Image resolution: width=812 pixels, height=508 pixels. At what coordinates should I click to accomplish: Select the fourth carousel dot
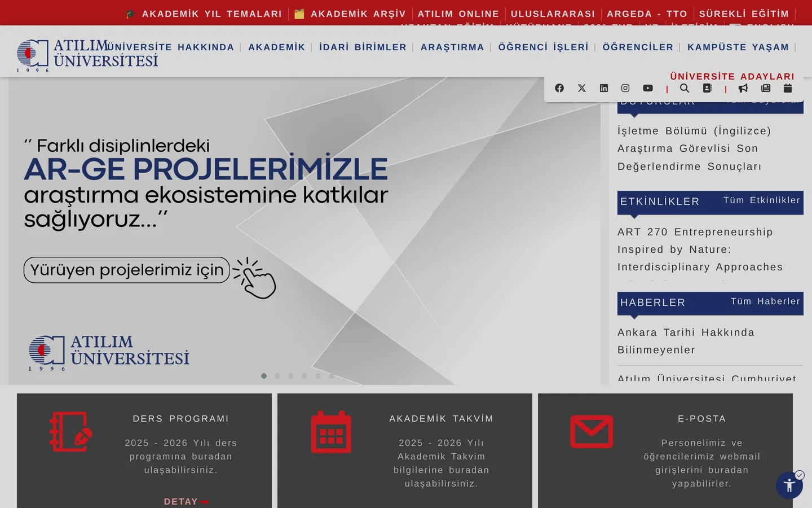coord(304,376)
